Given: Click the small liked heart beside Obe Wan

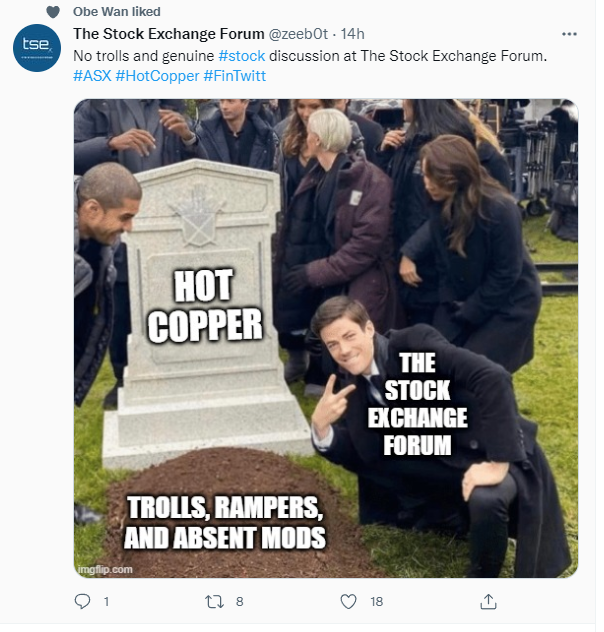Looking at the screenshot, I should pyautogui.click(x=53, y=12).
